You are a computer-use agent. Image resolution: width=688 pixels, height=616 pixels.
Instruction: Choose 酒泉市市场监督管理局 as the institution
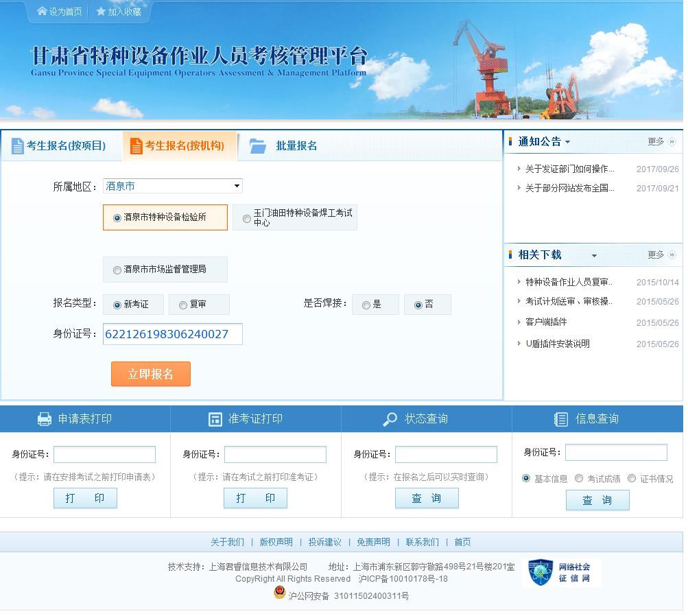[117, 270]
